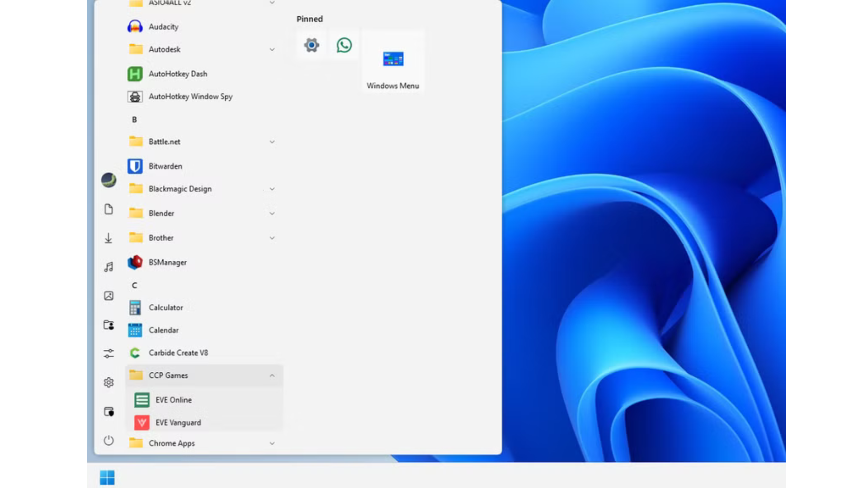Launch Carbide Create V8
The height and width of the screenshot is (488, 868).
tap(179, 352)
